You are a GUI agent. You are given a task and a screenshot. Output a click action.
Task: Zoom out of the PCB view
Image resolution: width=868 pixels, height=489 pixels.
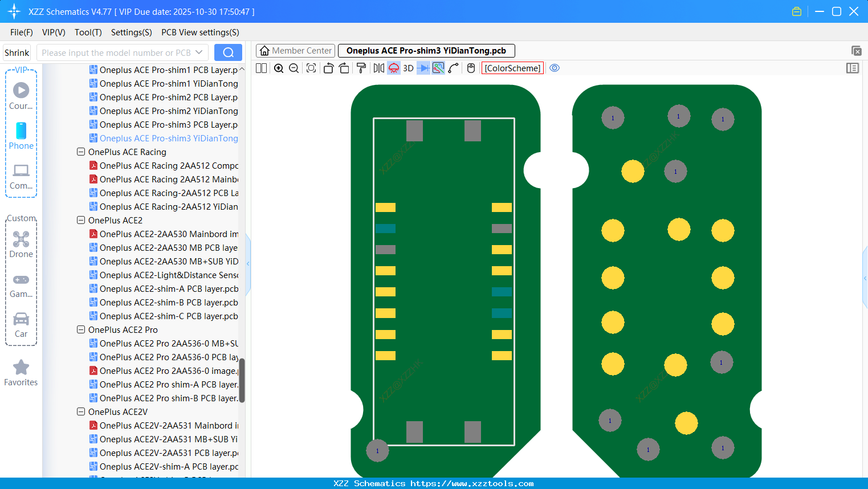(294, 68)
